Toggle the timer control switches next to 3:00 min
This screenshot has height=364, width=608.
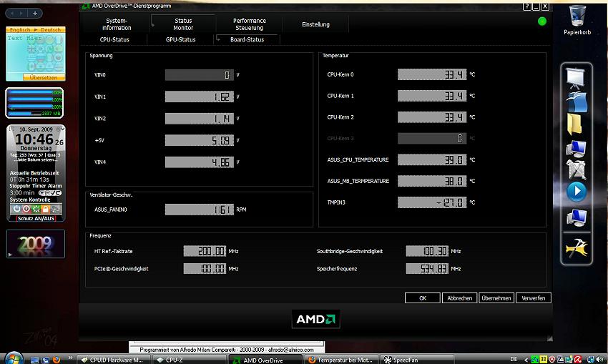pos(50,192)
